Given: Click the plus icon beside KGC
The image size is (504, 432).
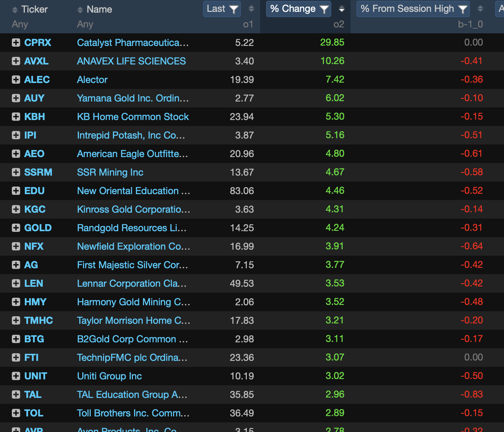Looking at the screenshot, I should [16, 209].
